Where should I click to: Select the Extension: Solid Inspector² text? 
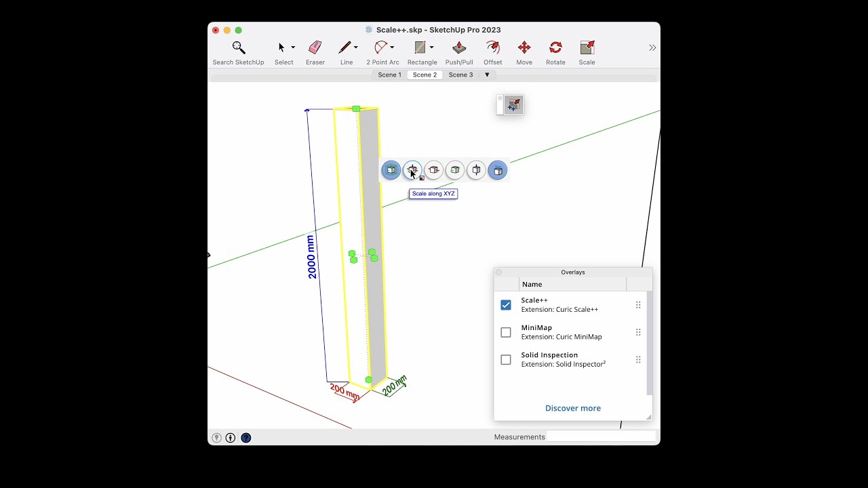click(x=564, y=364)
